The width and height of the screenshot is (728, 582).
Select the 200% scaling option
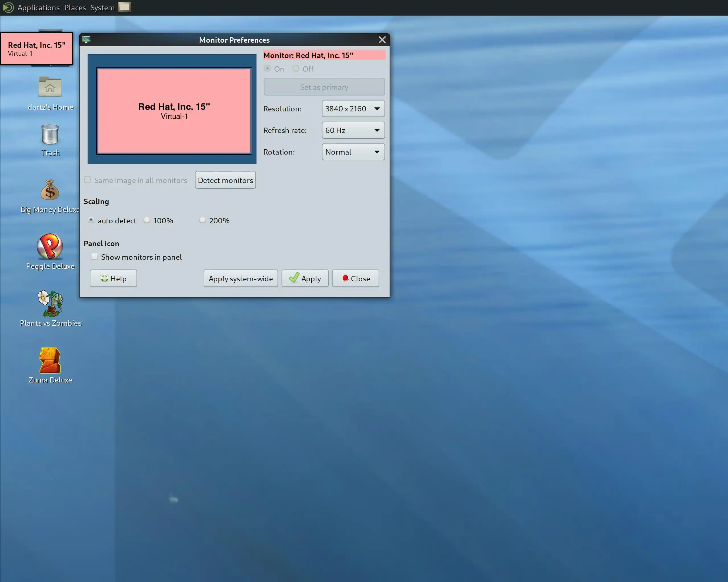(202, 220)
